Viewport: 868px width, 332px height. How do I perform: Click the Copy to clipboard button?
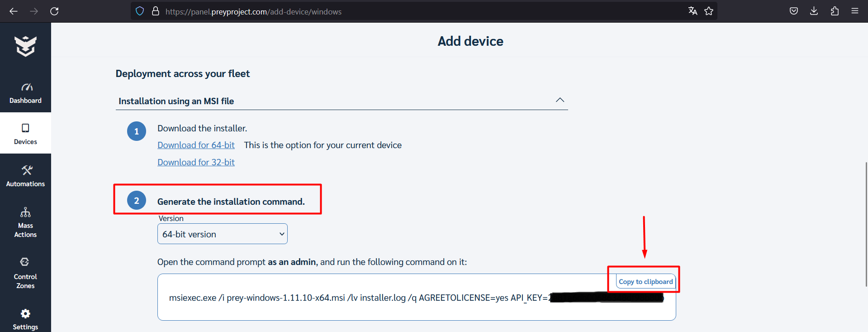645,281
